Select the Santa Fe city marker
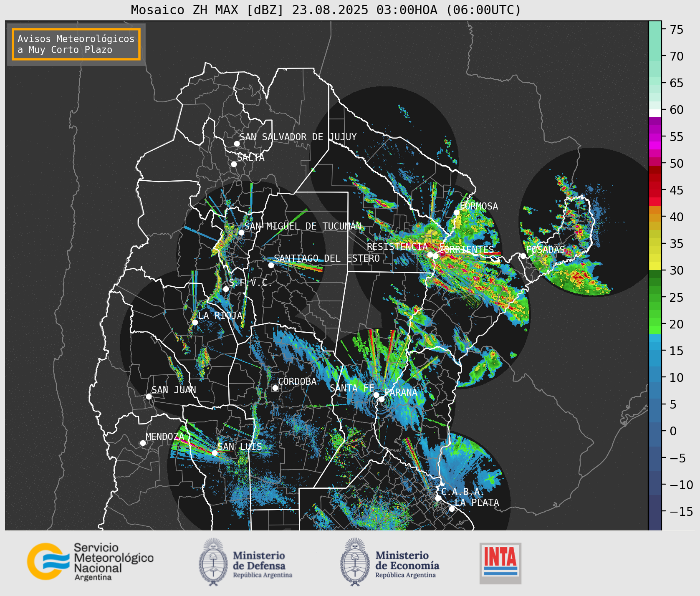The image size is (700, 596). tap(376, 395)
